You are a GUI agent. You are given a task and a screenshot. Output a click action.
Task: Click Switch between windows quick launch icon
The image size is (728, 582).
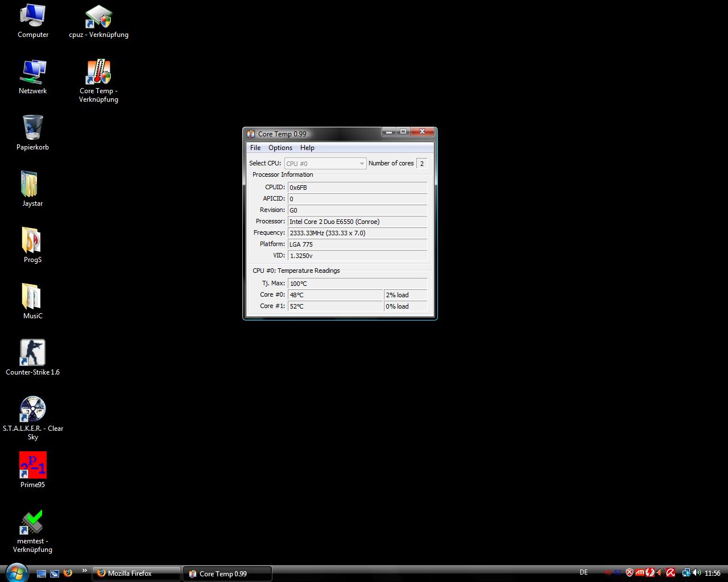[55, 573]
